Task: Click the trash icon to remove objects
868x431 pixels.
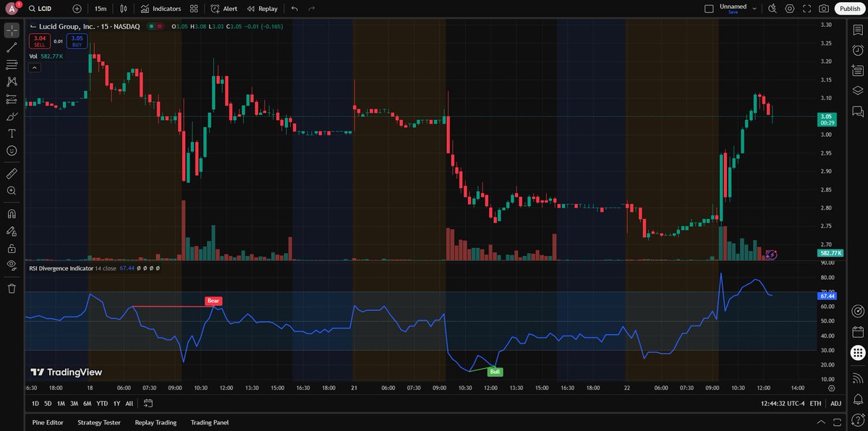Action: pos(12,289)
